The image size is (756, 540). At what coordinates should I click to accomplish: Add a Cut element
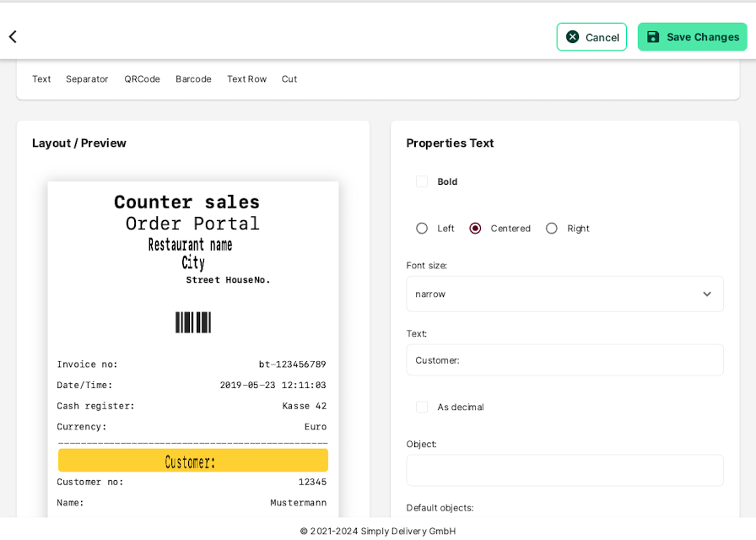tap(289, 79)
